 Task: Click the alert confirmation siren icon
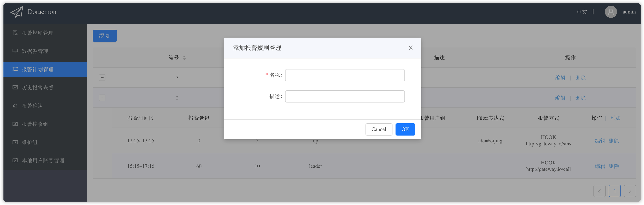pyautogui.click(x=15, y=106)
